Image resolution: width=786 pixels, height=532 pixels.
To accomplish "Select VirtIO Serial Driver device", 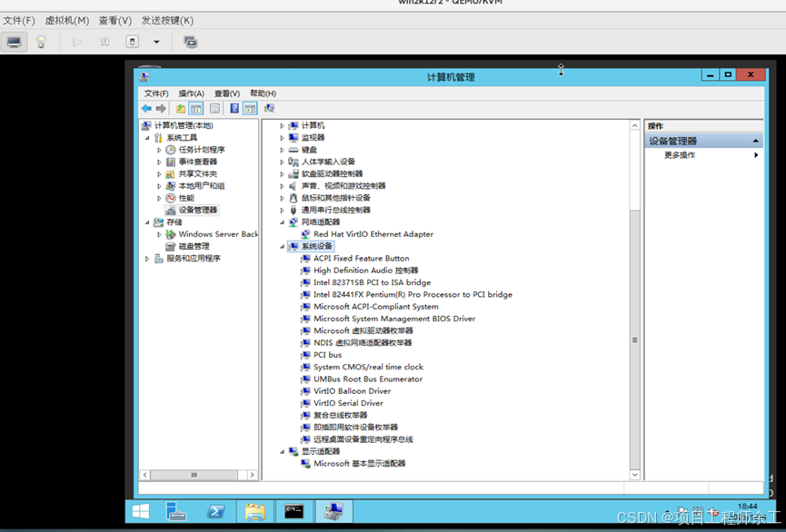I will coord(348,403).
